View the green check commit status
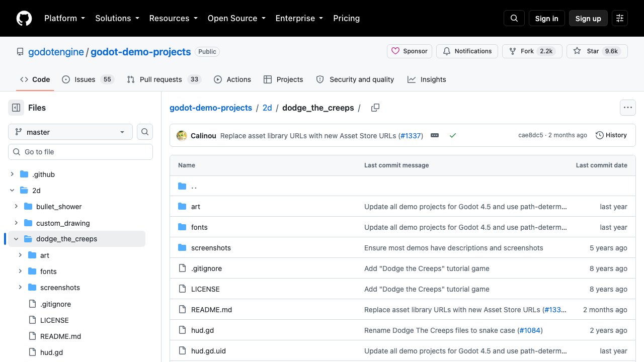This screenshot has width=644, height=362. pyautogui.click(x=453, y=135)
